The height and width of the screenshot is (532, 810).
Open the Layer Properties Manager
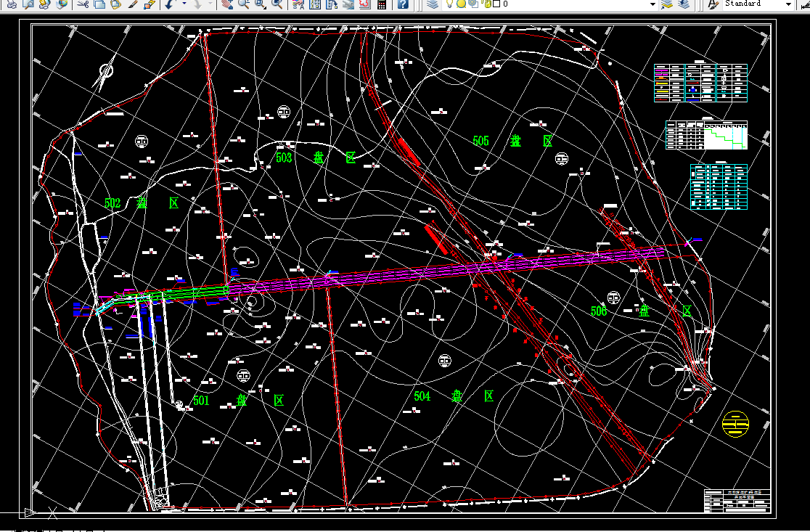point(433,4)
